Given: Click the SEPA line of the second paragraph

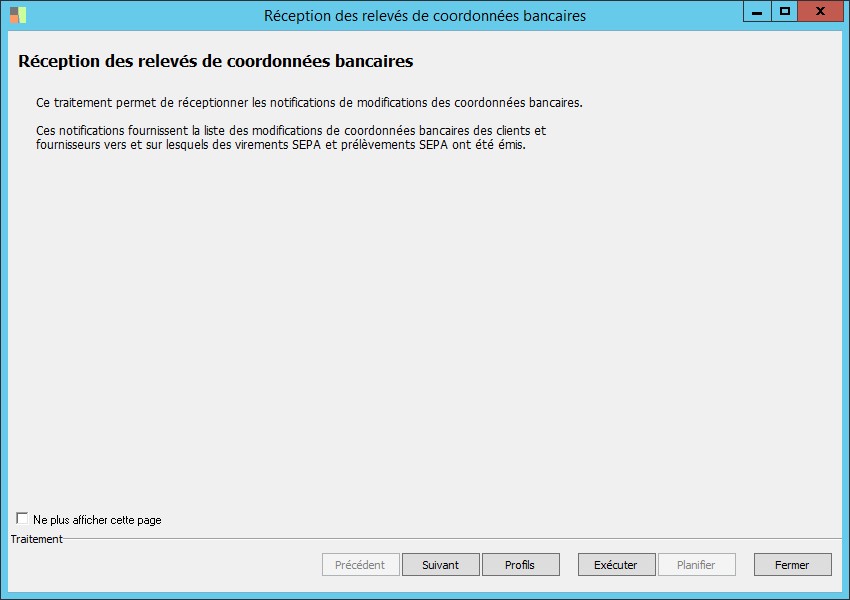Looking at the screenshot, I should (280, 145).
